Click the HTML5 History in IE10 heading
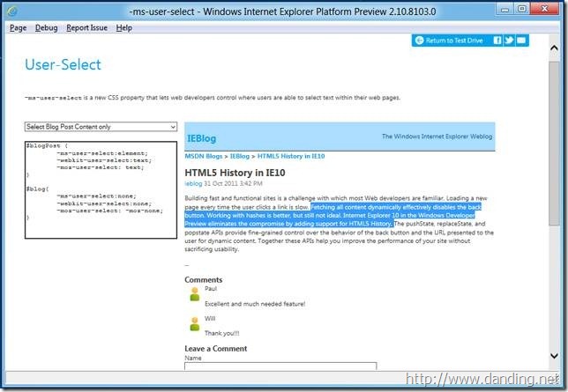The width and height of the screenshot is (568, 392). coord(235,173)
